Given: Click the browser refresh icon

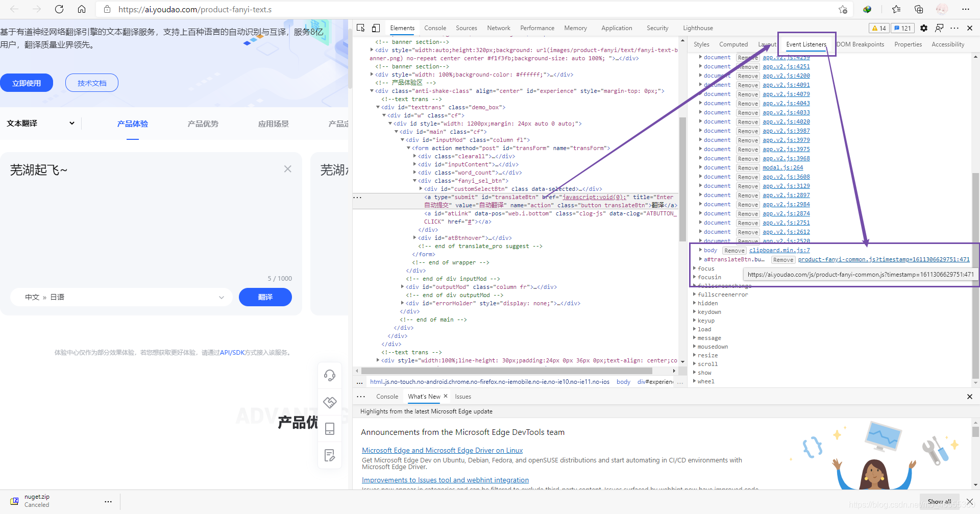Looking at the screenshot, I should (59, 9).
